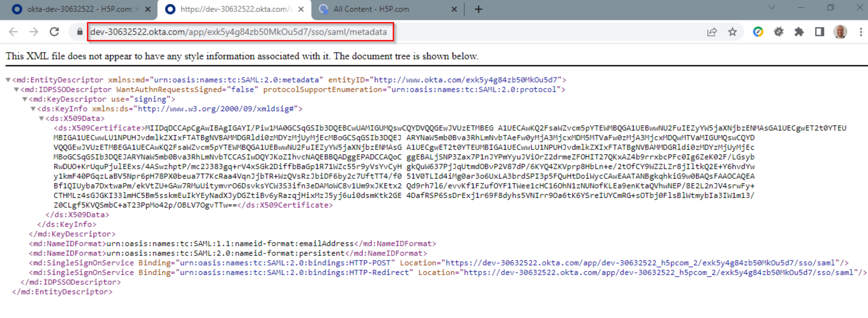
Task: Click the address bar URL
Action: pyautogui.click(x=238, y=32)
